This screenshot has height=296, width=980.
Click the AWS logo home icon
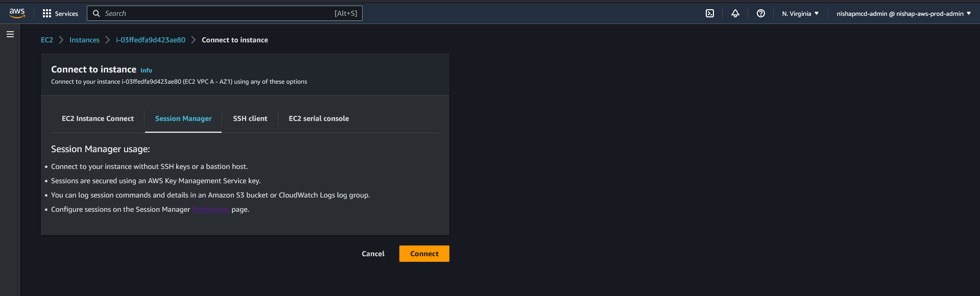(17, 13)
